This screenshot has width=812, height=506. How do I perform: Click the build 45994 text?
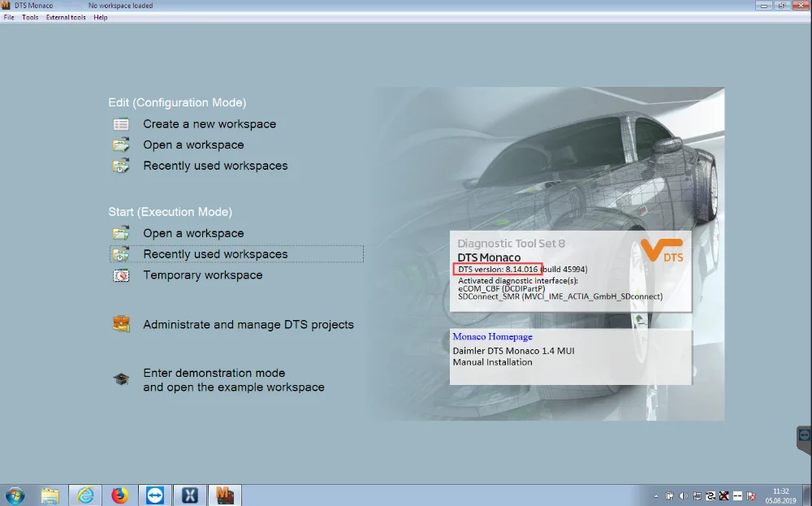[564, 270]
